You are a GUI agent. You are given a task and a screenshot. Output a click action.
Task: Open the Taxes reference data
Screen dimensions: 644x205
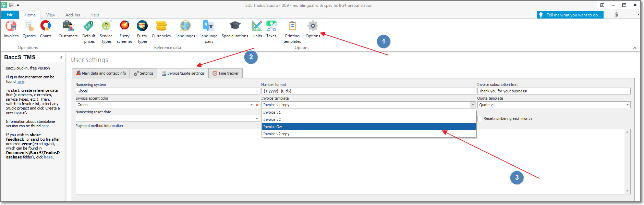pyautogui.click(x=271, y=29)
